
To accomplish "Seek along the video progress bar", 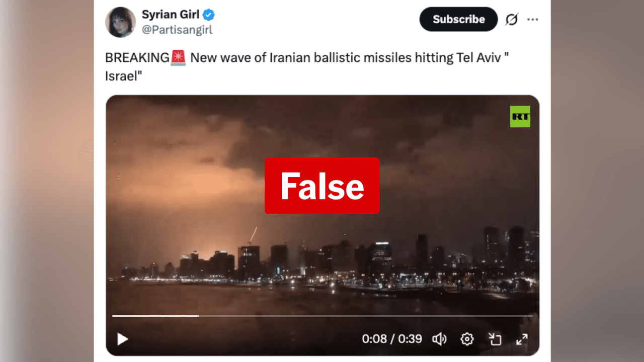I will coord(322,316).
